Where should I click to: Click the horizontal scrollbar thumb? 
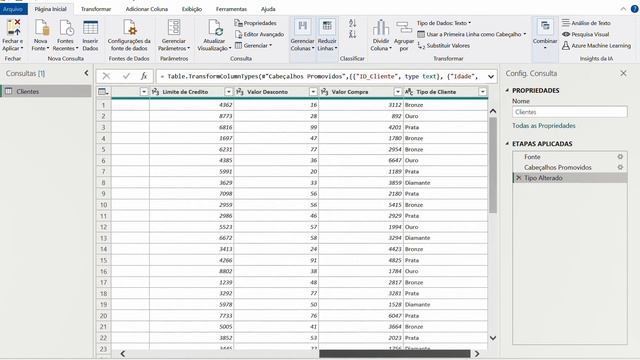pos(394,353)
